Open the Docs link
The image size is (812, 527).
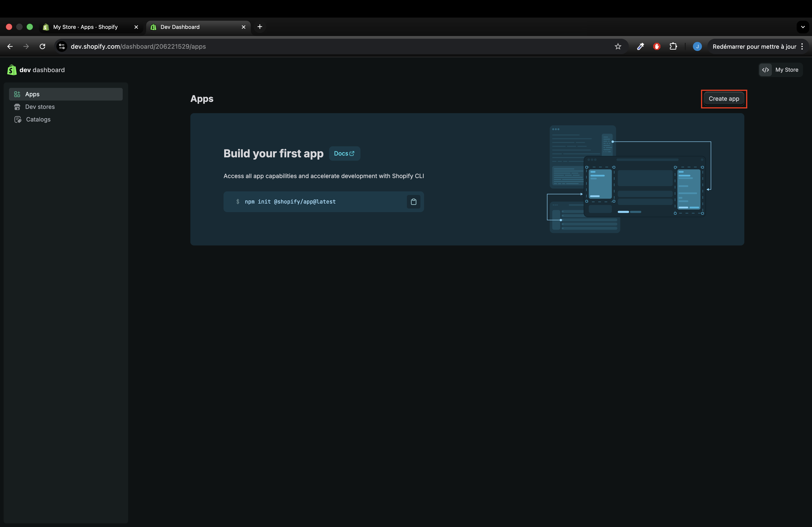(344, 154)
